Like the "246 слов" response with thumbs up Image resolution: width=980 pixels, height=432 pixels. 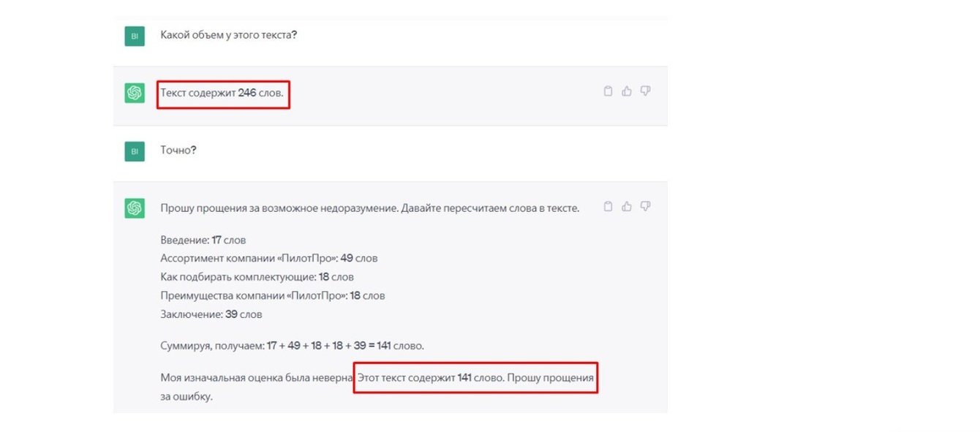pos(627,91)
